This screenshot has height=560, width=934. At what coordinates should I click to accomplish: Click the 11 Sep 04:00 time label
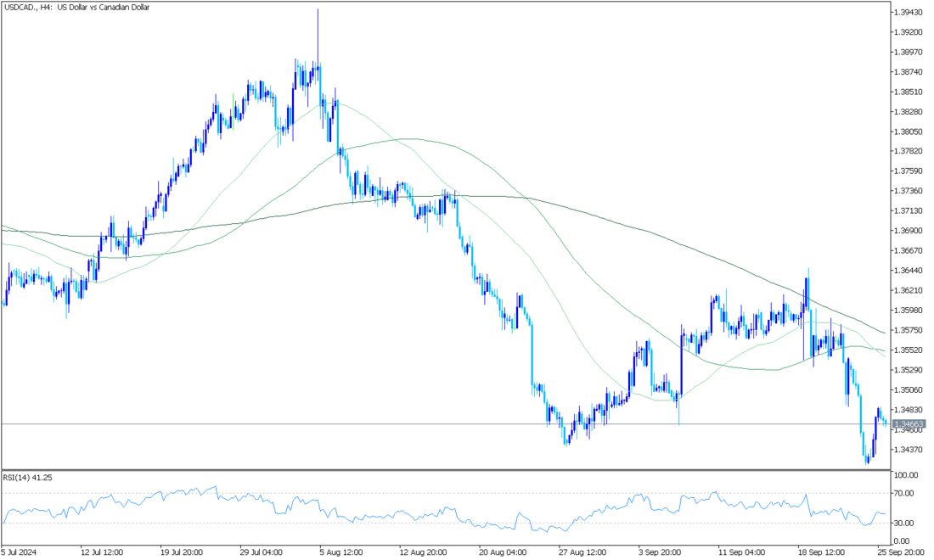point(740,552)
